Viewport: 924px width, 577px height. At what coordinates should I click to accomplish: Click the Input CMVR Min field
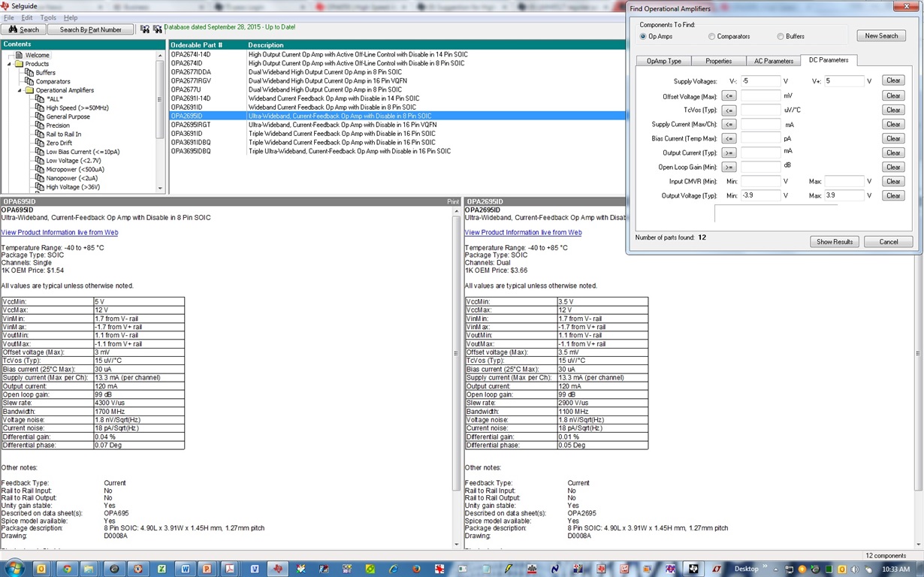[x=760, y=181]
